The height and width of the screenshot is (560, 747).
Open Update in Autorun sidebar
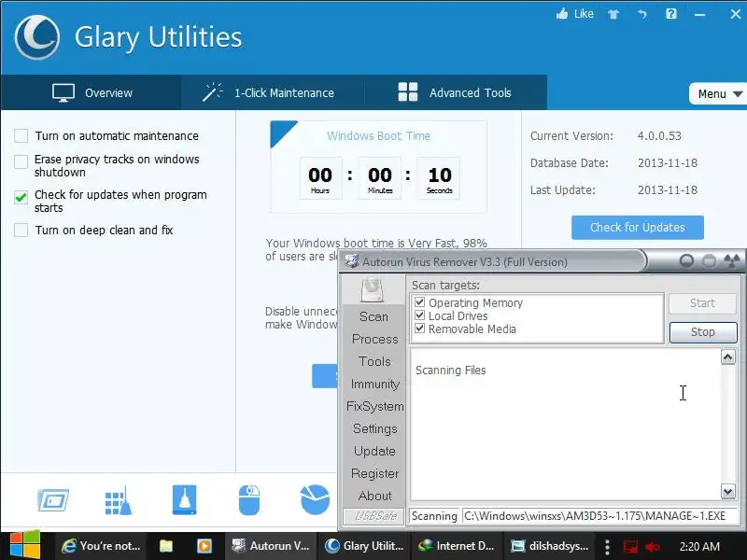point(375,451)
